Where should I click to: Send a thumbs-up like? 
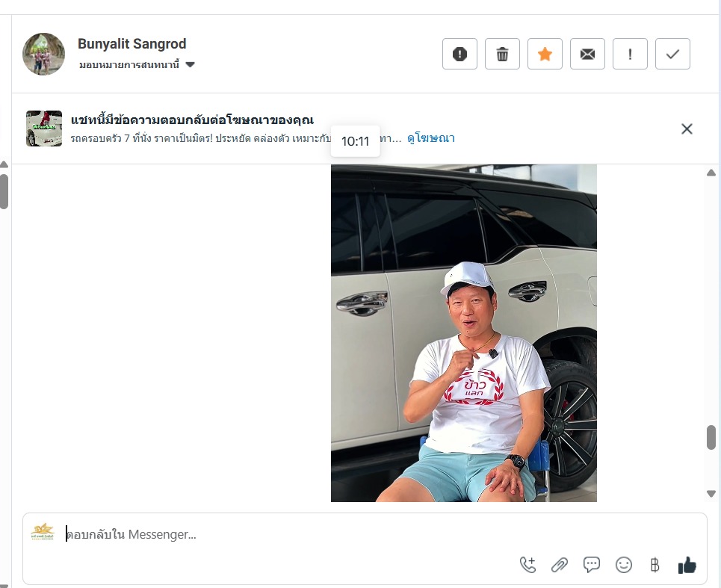tap(687, 565)
